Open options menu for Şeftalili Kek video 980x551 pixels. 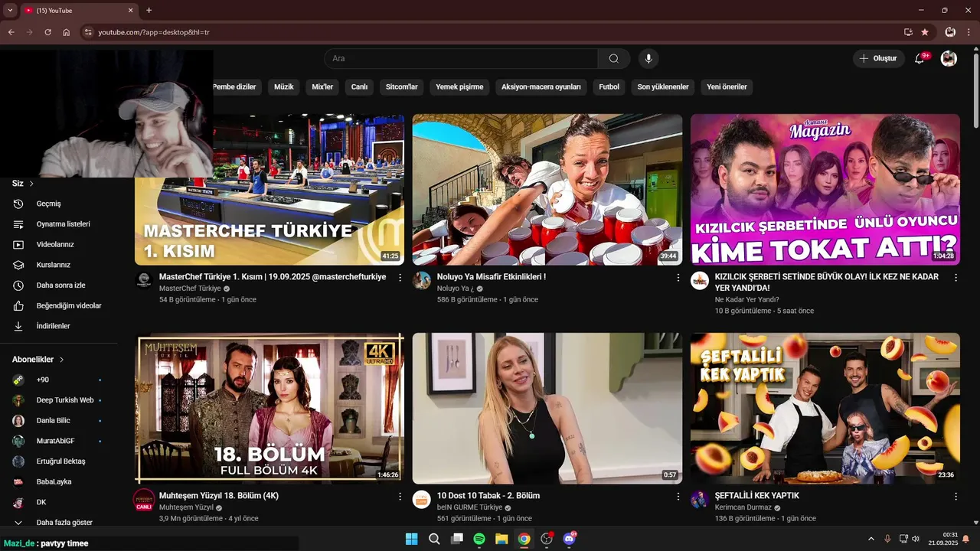(x=955, y=497)
